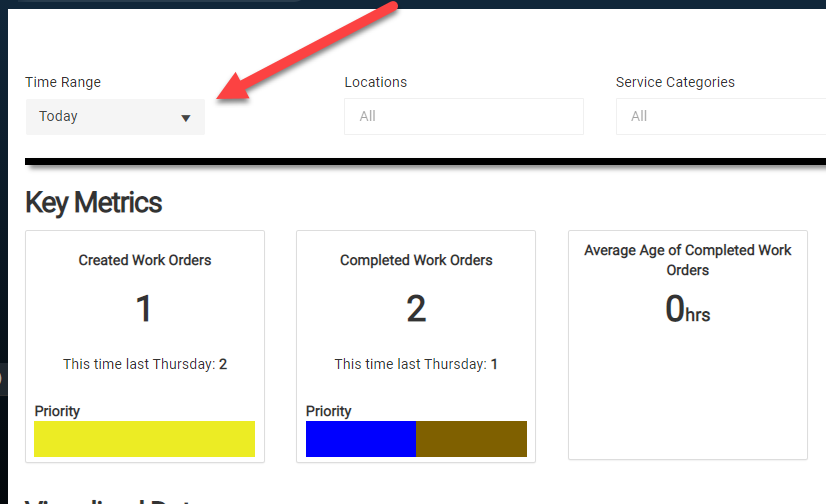
Task: Open the Time Range dropdown showing Today
Action: (x=114, y=117)
